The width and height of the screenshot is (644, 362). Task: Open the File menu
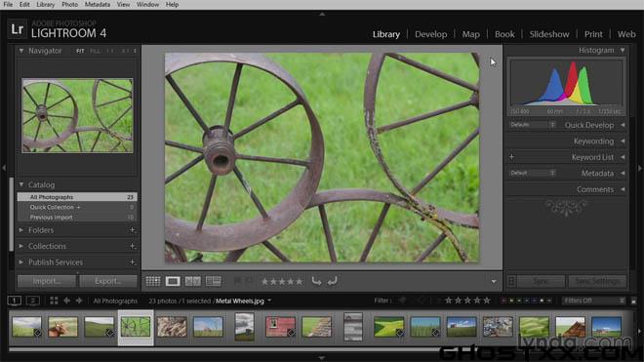tap(8, 5)
